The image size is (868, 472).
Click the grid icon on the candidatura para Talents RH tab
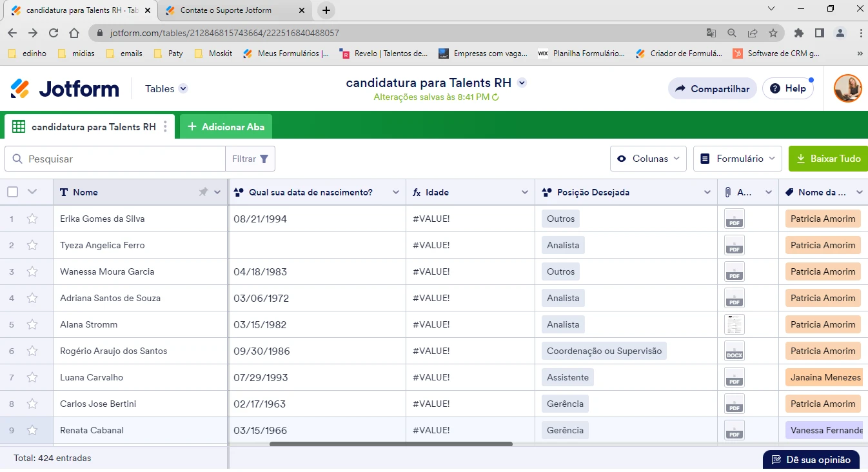19,126
